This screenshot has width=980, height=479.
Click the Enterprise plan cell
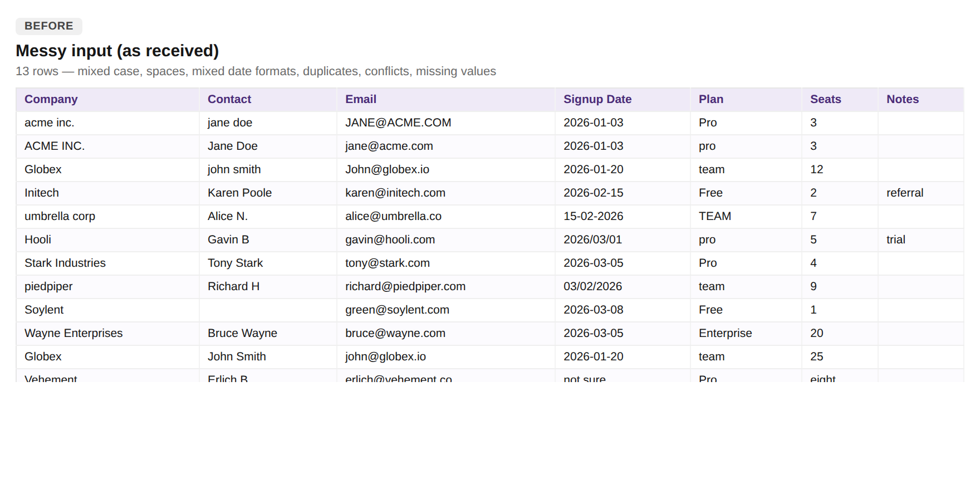point(746,334)
